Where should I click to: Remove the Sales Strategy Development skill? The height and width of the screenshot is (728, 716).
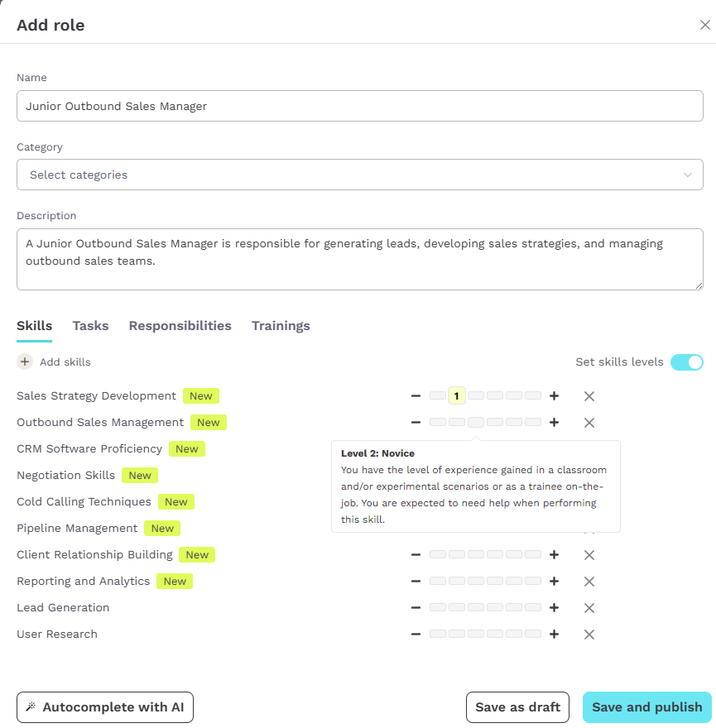(589, 396)
